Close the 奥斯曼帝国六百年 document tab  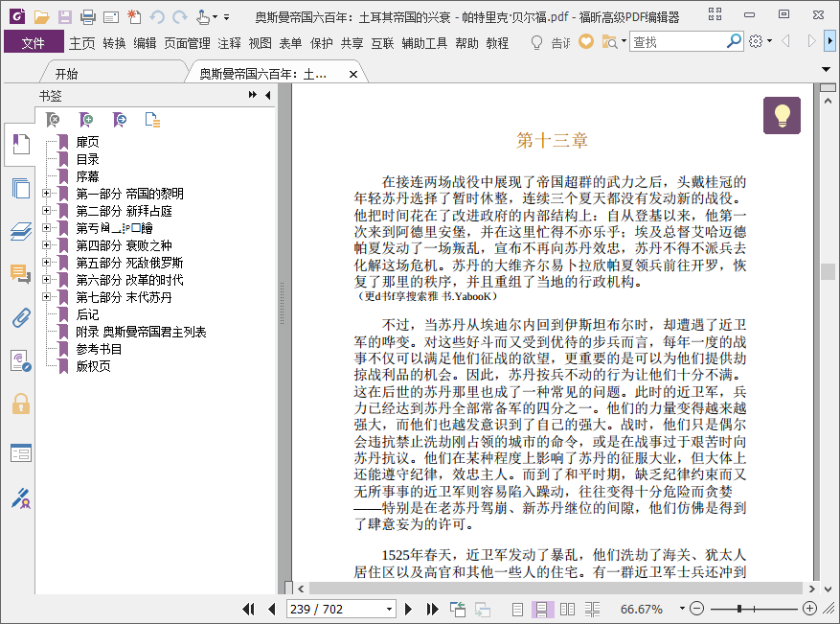[353, 74]
